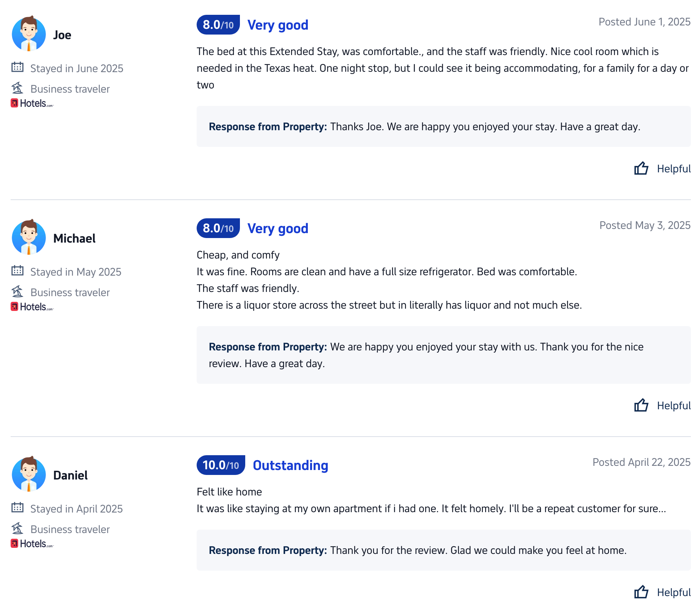Click Daniel's profile avatar
Viewport: 700px width, 612px height.
pyautogui.click(x=29, y=474)
